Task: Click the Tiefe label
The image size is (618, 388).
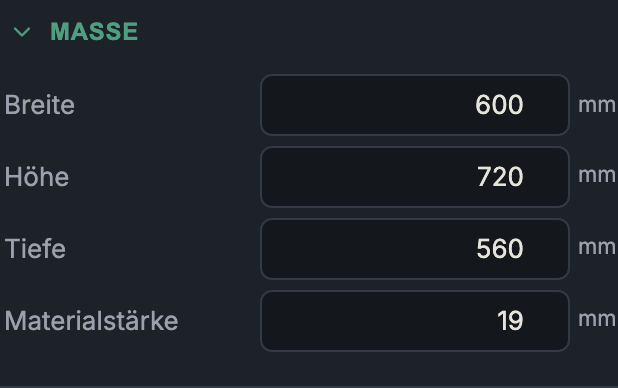Action: coord(35,248)
